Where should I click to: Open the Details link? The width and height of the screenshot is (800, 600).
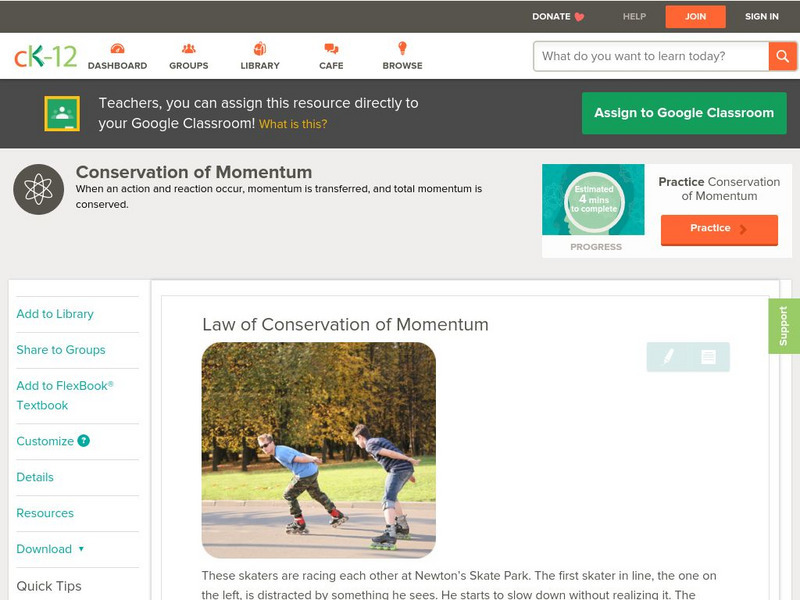click(x=35, y=477)
